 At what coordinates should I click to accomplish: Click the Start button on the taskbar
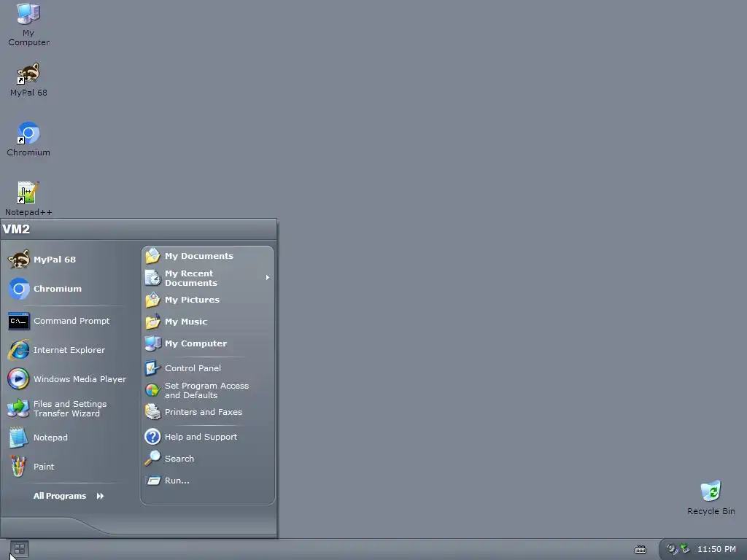tap(20, 550)
